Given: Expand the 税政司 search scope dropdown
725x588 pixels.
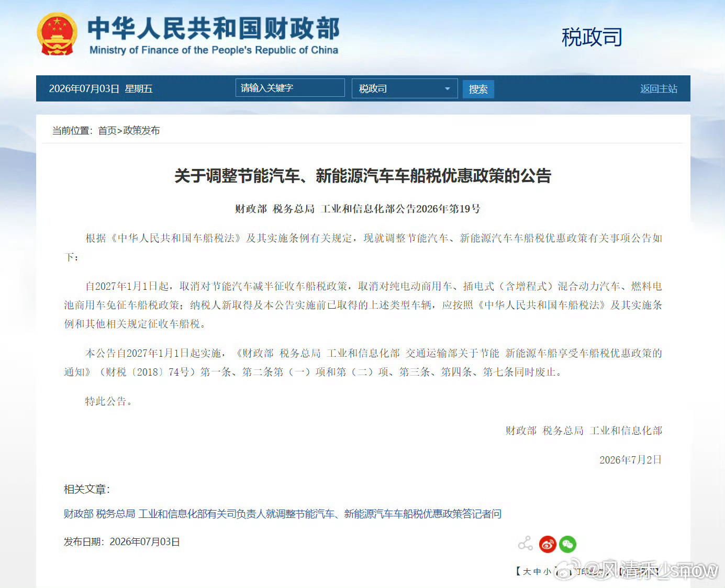Looking at the screenshot, I should tap(405, 88).
